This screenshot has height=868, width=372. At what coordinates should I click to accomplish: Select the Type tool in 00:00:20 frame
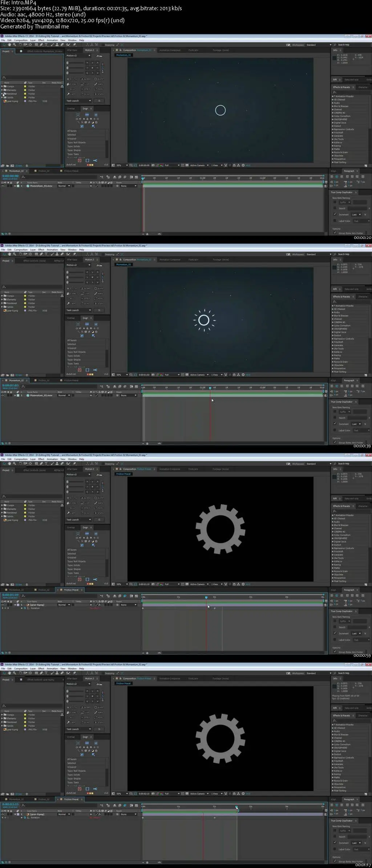tap(46, 45)
